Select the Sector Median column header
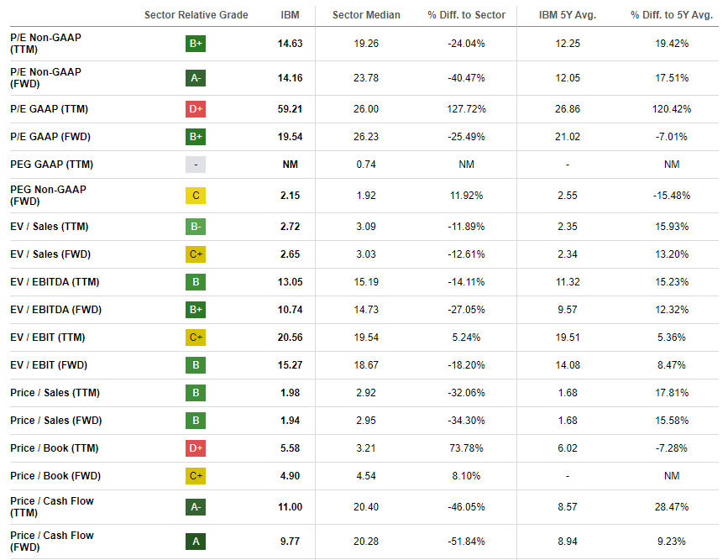Viewport: 728px width, 560px height. (x=366, y=15)
